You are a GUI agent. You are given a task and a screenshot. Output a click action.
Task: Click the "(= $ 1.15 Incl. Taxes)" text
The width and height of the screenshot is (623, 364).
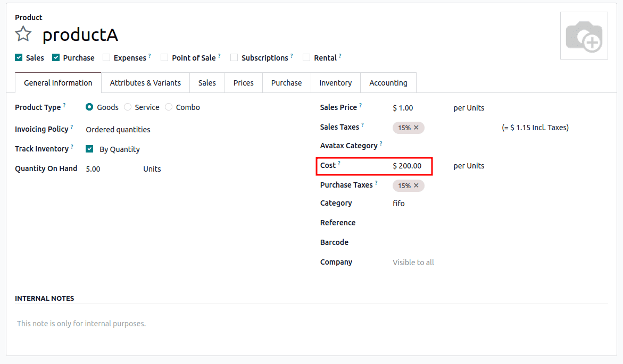pyautogui.click(x=535, y=128)
